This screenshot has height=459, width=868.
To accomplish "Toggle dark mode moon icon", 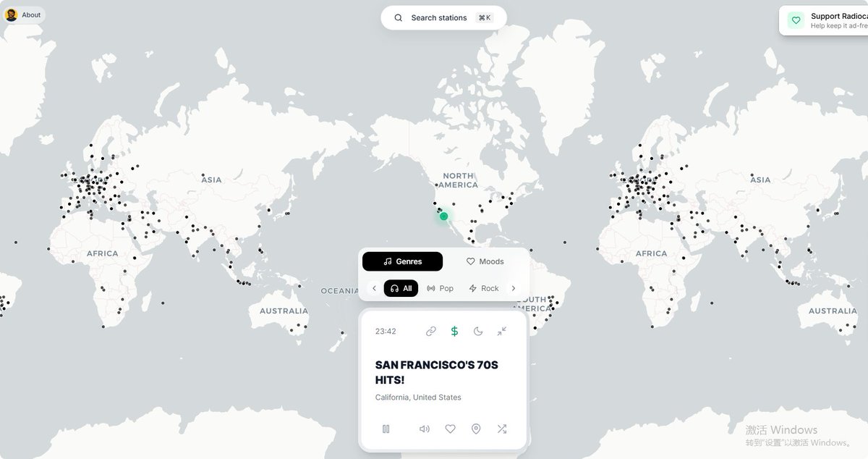I will (x=478, y=331).
